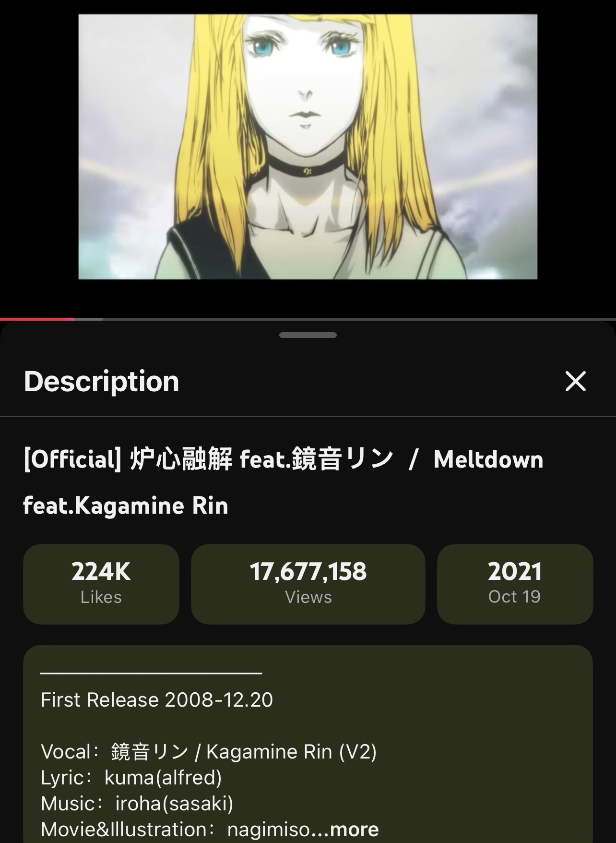
Task: Tap the Description heading
Action: [101, 381]
